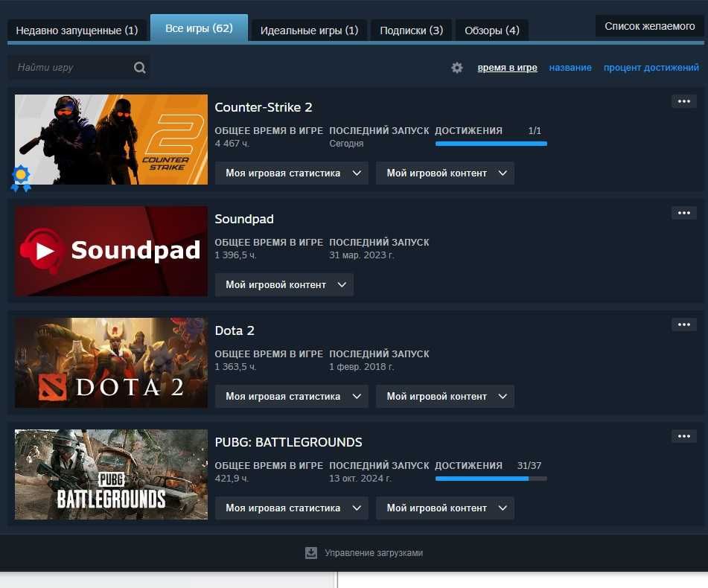Open the three-dots menu for Counter-Strike 2
Screen dimensions: 708x588
pos(683,101)
